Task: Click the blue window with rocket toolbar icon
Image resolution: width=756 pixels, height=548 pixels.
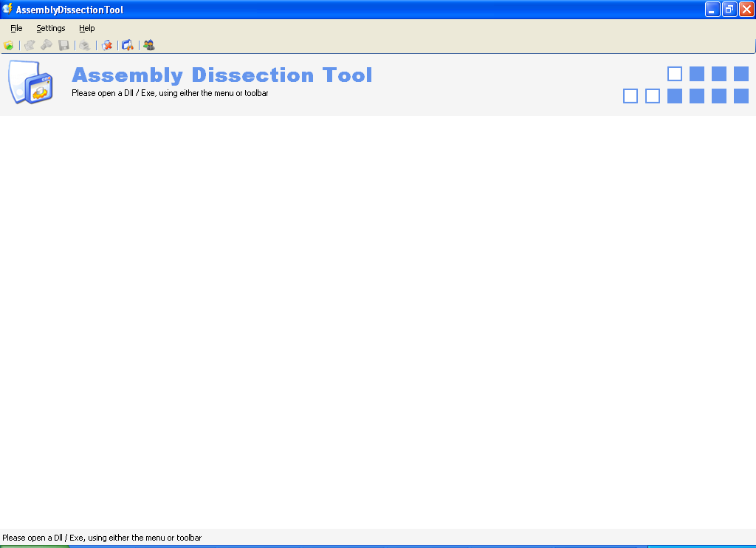Action: pyautogui.click(x=128, y=45)
